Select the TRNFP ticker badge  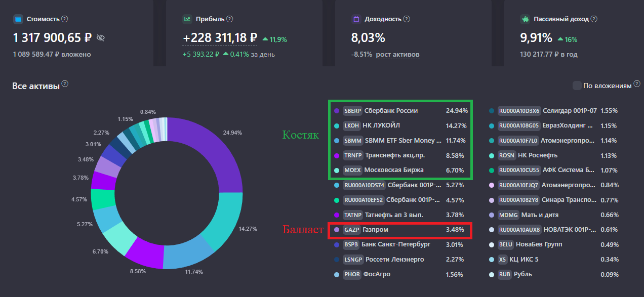(x=352, y=156)
